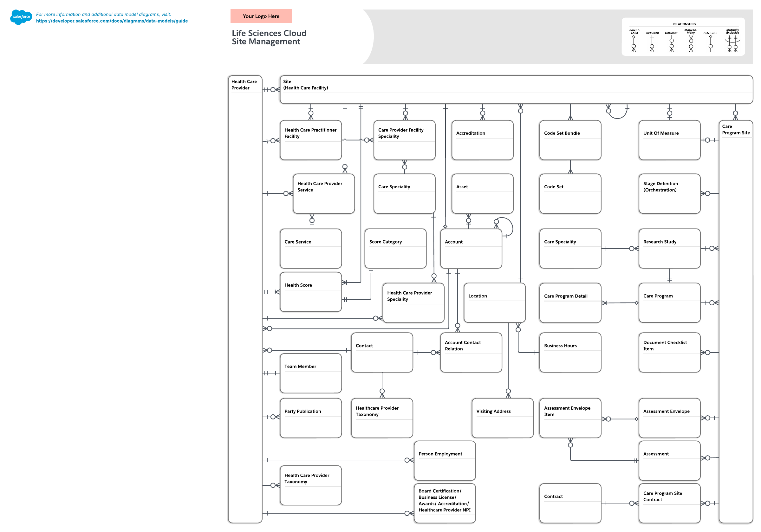Click the Salesforce cloud logo
This screenshot has height=532, width=761.
pos(21,16)
